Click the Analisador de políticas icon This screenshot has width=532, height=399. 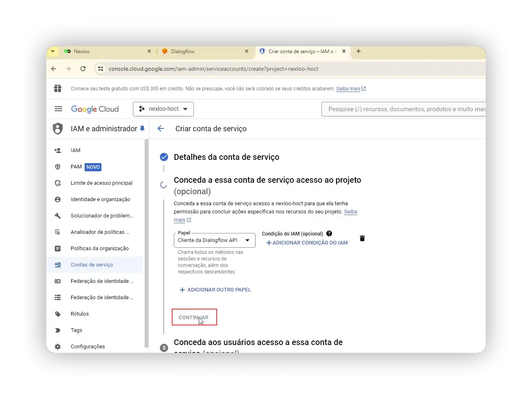(x=58, y=232)
